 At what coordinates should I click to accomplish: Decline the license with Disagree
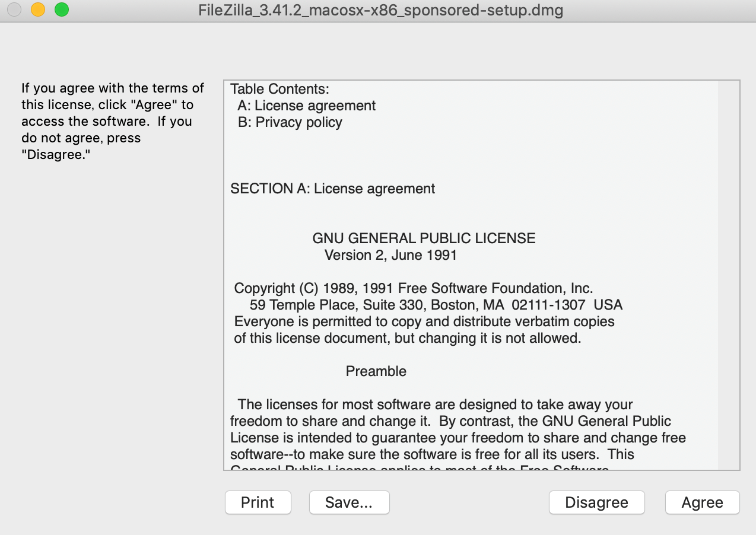[596, 502]
